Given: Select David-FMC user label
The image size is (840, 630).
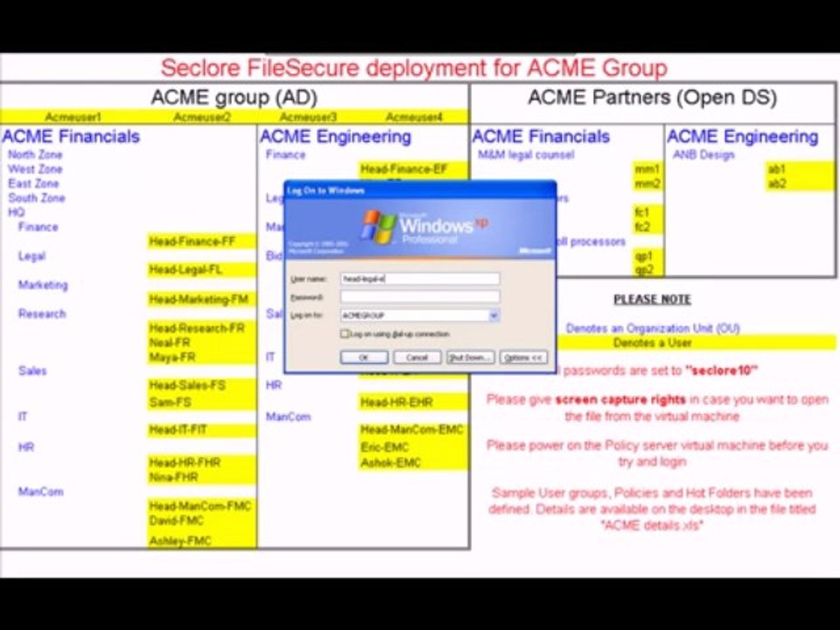Looking at the screenshot, I should [176, 520].
